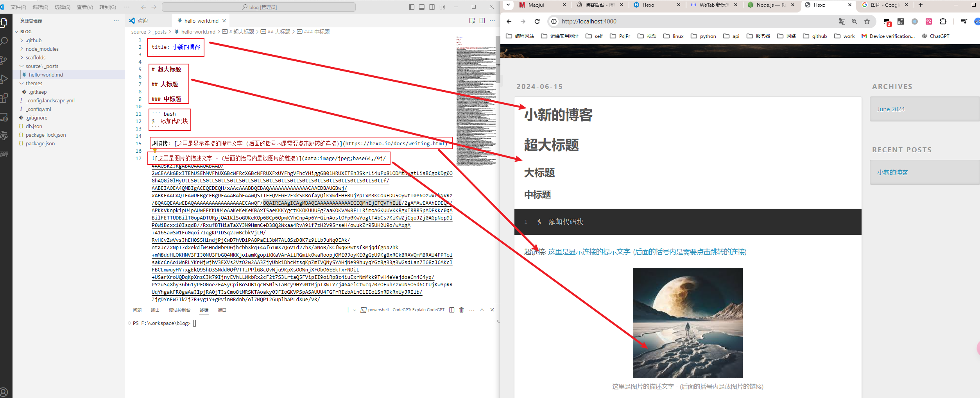Open the terminal launch profile dropdown arrow
This screenshot has height=398, width=980.
click(x=355, y=310)
